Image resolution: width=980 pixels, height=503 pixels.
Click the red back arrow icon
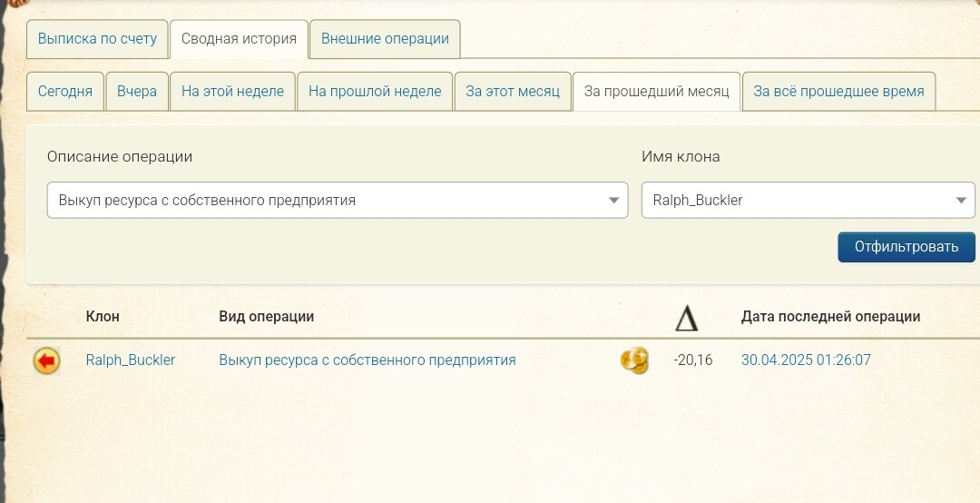46,361
